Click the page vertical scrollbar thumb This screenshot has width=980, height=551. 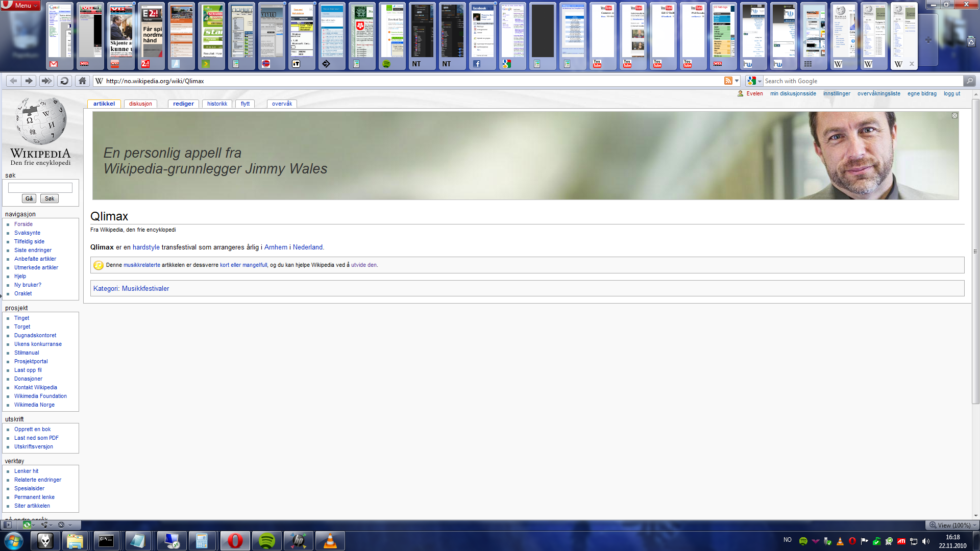click(x=975, y=252)
